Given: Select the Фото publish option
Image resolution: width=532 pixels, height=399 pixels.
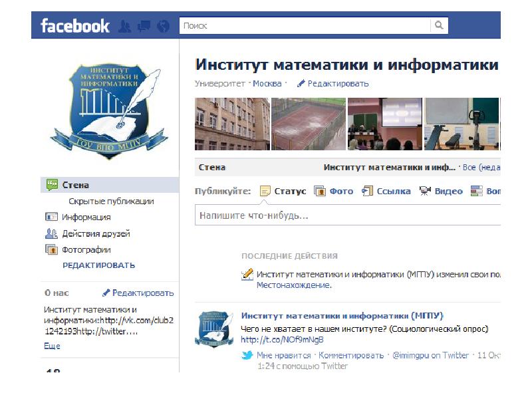Looking at the screenshot, I should click(334, 191).
